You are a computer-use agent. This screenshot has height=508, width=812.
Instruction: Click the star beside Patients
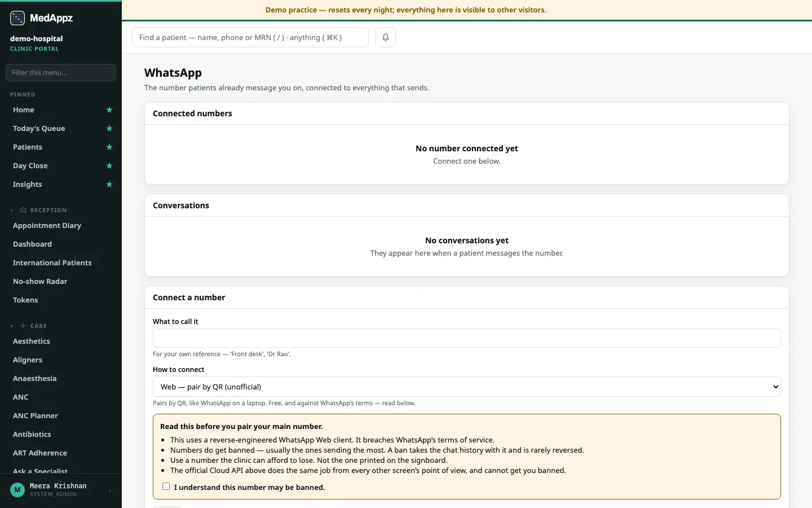pyautogui.click(x=109, y=147)
